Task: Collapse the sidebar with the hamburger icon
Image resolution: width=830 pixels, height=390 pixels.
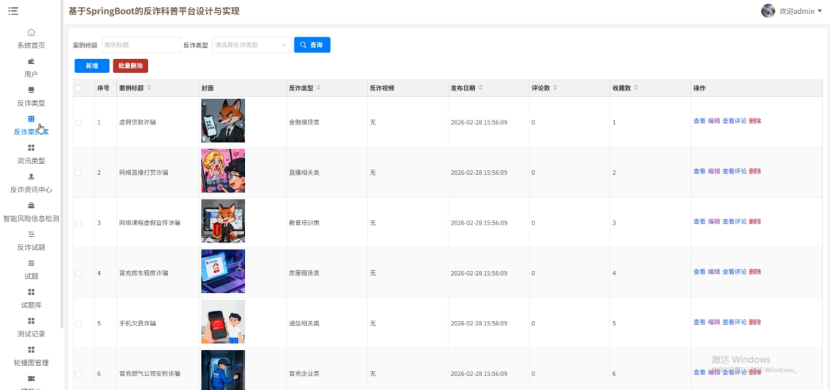Action: [13, 11]
